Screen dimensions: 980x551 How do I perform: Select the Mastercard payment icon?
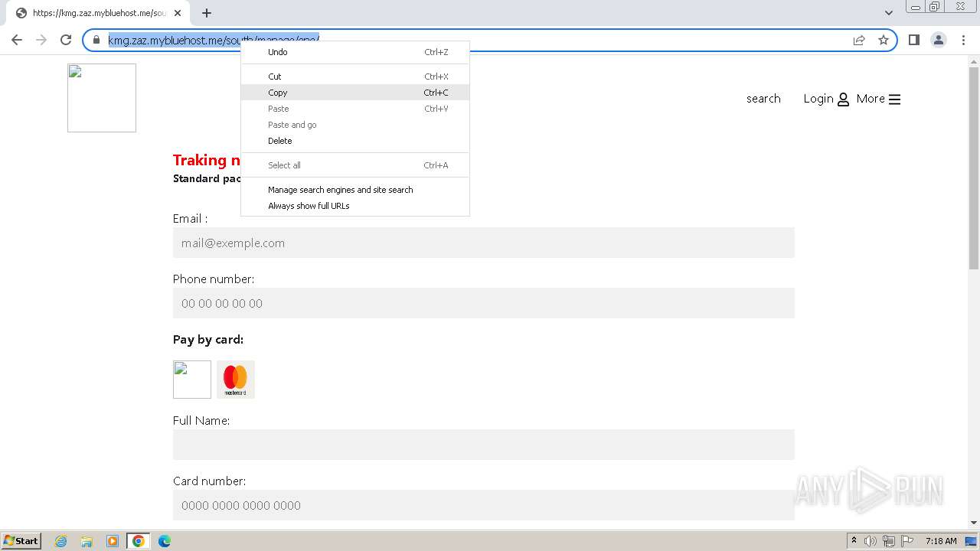click(x=236, y=380)
